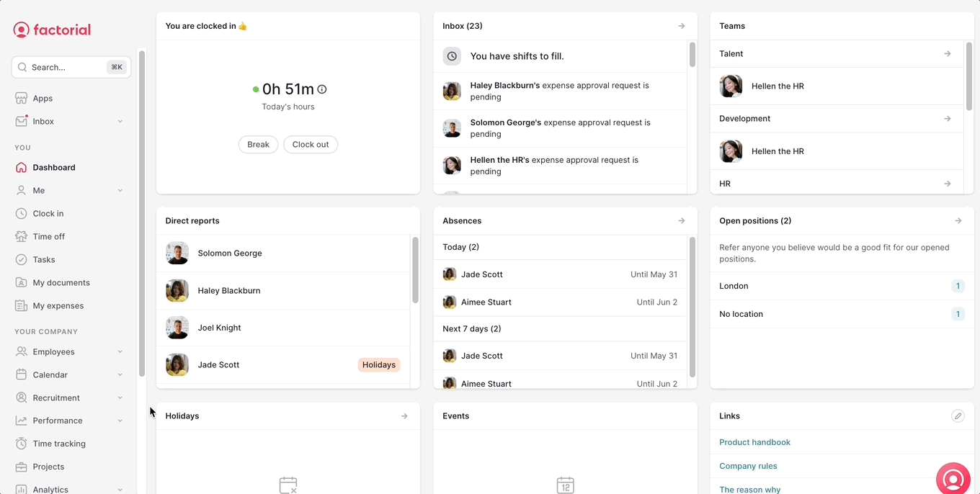The image size is (980, 494).
Task: Click the edit pencil icon in Links
Action: coord(958,416)
